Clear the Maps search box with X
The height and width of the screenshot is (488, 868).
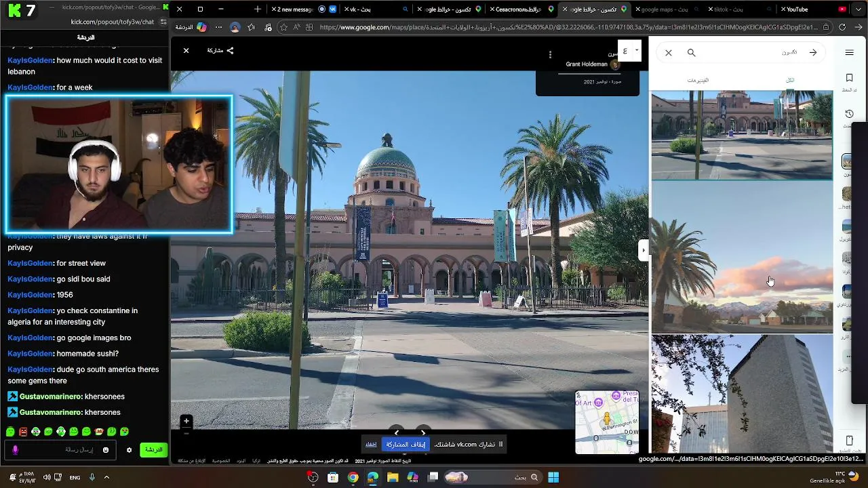point(669,53)
